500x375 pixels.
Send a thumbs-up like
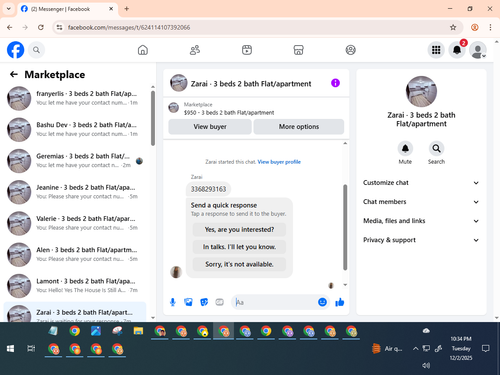point(340,302)
